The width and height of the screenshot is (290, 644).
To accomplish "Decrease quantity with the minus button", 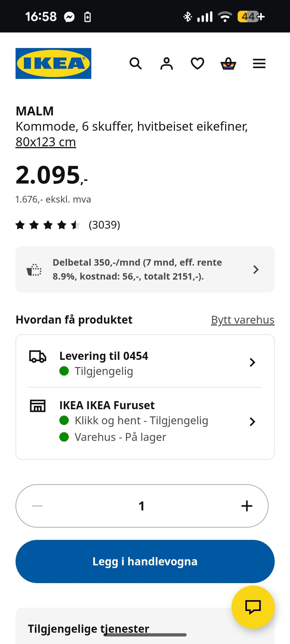I will coord(37,506).
